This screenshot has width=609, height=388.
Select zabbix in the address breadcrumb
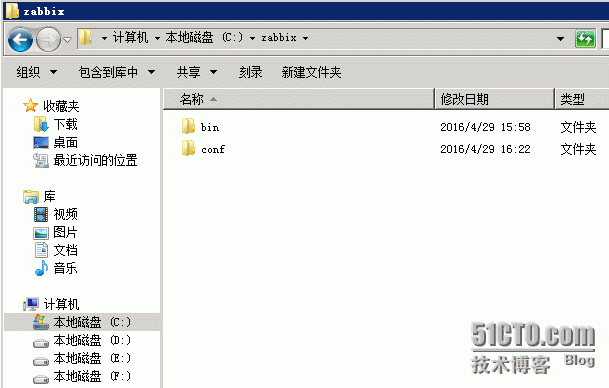click(279, 38)
